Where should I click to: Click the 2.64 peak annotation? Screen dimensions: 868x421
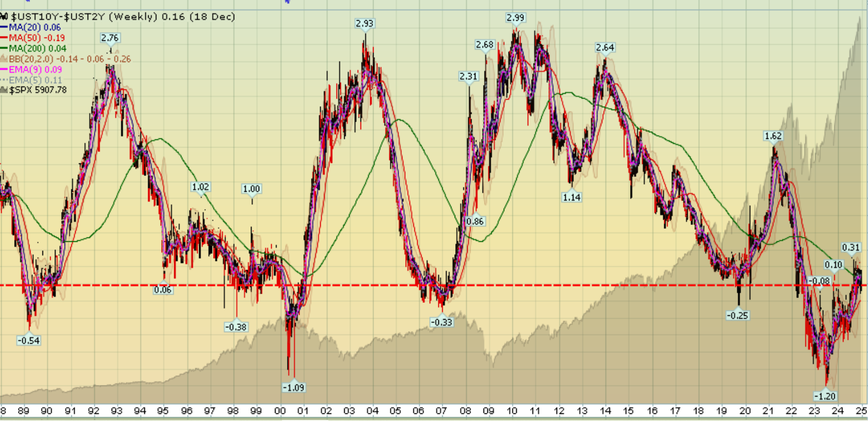(x=605, y=47)
